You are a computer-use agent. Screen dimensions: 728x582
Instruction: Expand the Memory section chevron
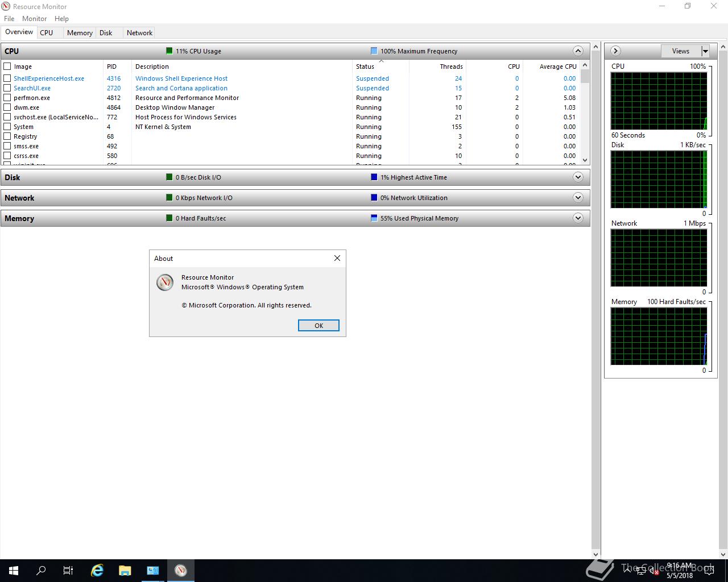(578, 218)
